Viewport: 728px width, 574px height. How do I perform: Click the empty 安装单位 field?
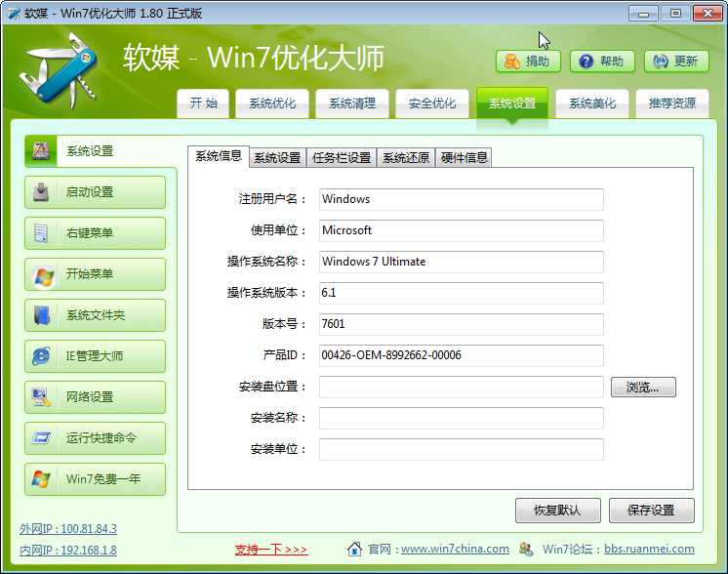tap(461, 449)
